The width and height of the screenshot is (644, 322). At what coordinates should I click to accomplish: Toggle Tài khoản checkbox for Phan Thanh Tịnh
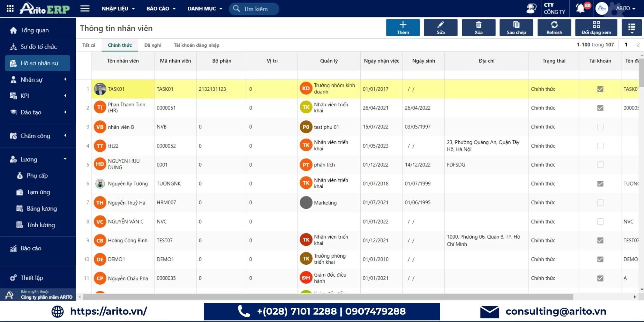point(600,108)
